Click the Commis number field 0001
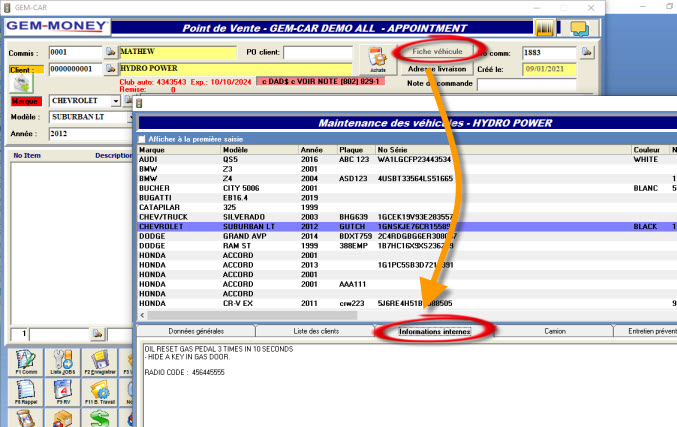 (75, 52)
